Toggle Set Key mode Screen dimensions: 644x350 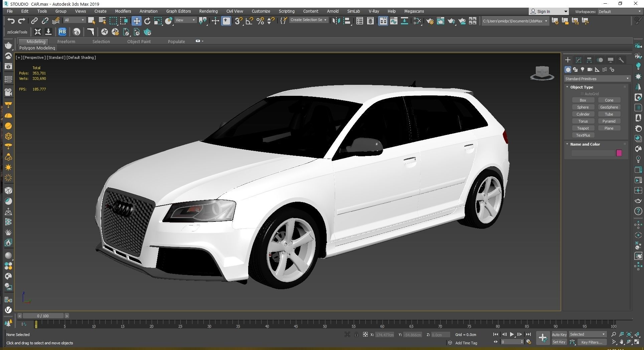tap(559, 342)
